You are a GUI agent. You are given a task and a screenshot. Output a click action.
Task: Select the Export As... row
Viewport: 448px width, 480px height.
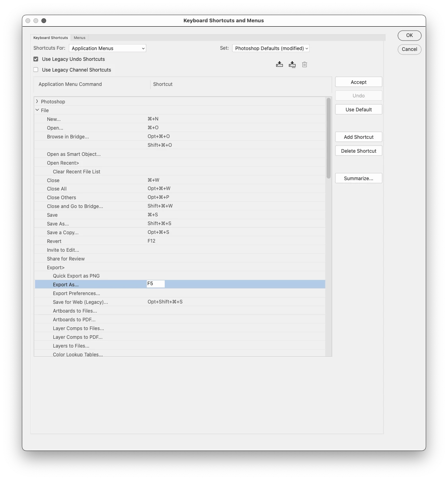(180, 284)
